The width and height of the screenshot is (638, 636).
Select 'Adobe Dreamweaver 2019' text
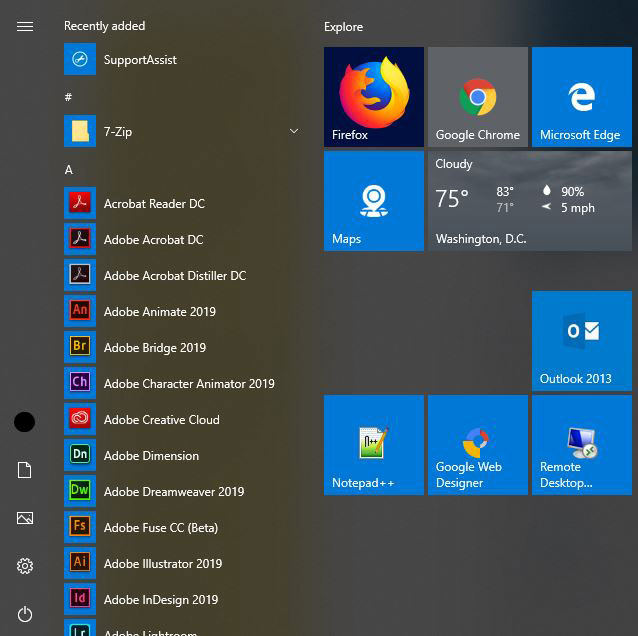point(174,492)
